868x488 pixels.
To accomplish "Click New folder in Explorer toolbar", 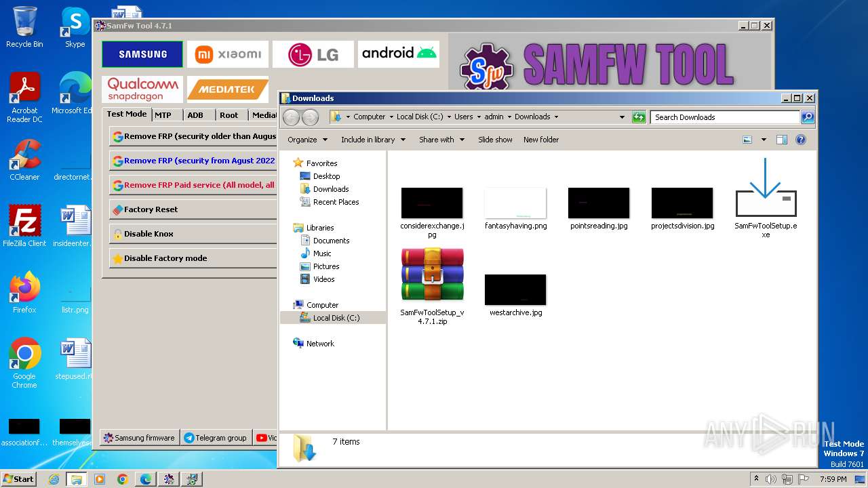I will click(541, 140).
